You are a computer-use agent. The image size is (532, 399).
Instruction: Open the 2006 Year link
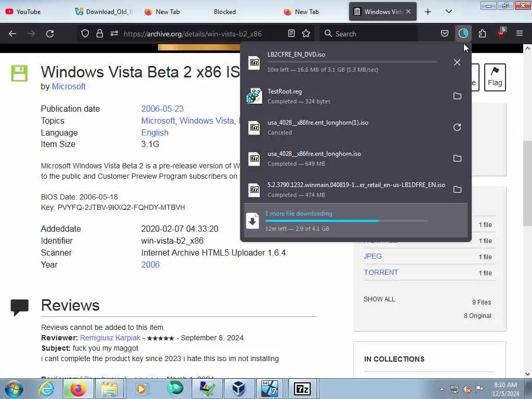tap(150, 264)
